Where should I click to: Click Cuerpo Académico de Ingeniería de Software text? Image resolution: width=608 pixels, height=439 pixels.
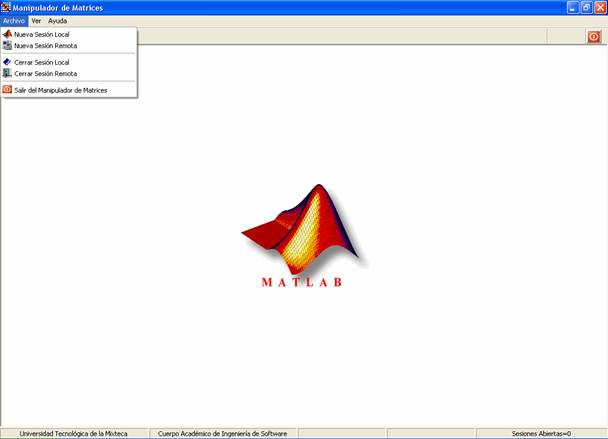pyautogui.click(x=223, y=434)
